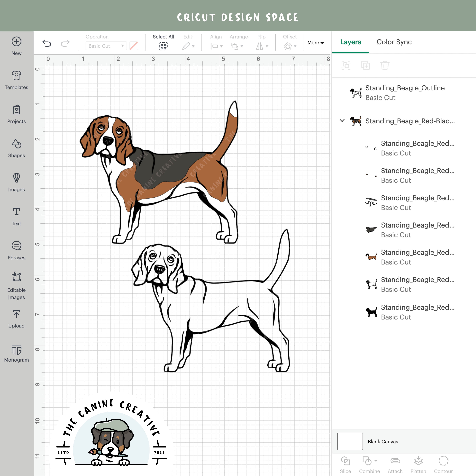Click the Redo icon
The image size is (476, 476).
click(x=65, y=43)
